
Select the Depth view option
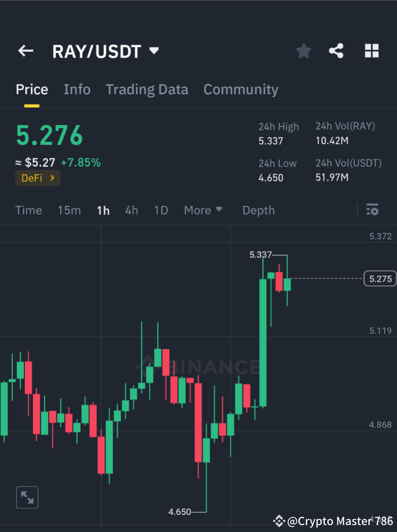tap(258, 210)
